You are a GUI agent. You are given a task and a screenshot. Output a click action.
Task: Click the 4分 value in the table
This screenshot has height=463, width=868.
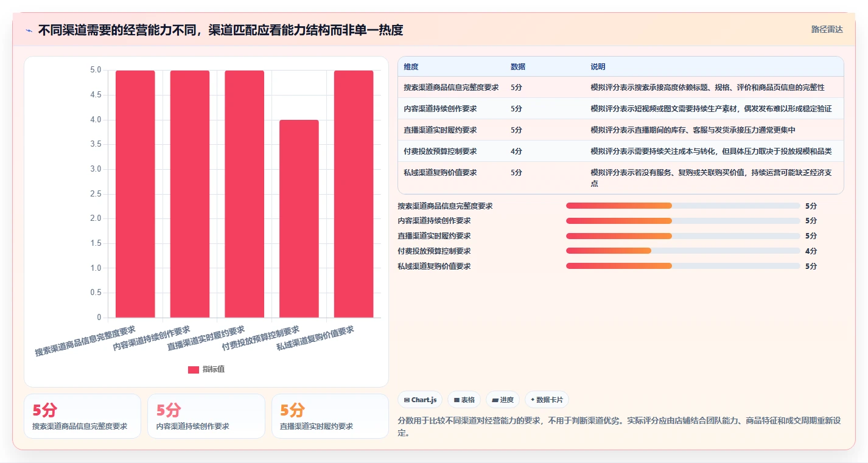516,151
